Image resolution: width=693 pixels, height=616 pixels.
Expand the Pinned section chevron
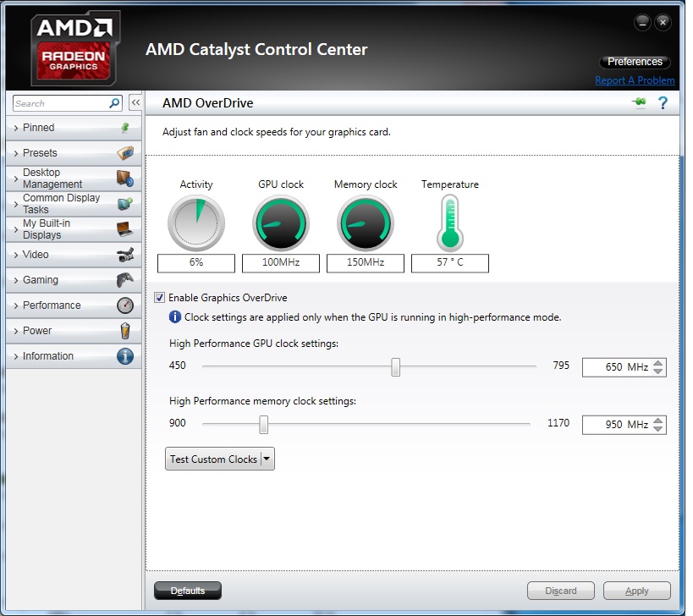tap(16, 128)
